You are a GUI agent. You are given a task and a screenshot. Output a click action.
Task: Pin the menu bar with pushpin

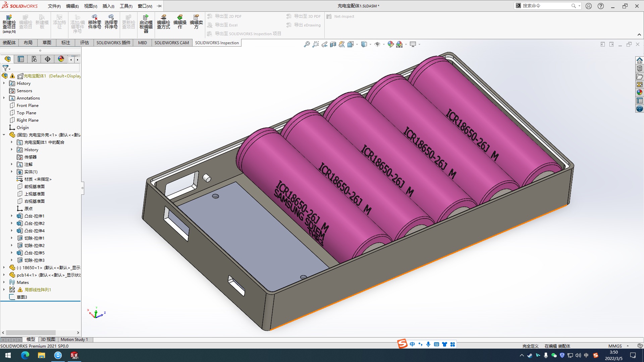(159, 6)
